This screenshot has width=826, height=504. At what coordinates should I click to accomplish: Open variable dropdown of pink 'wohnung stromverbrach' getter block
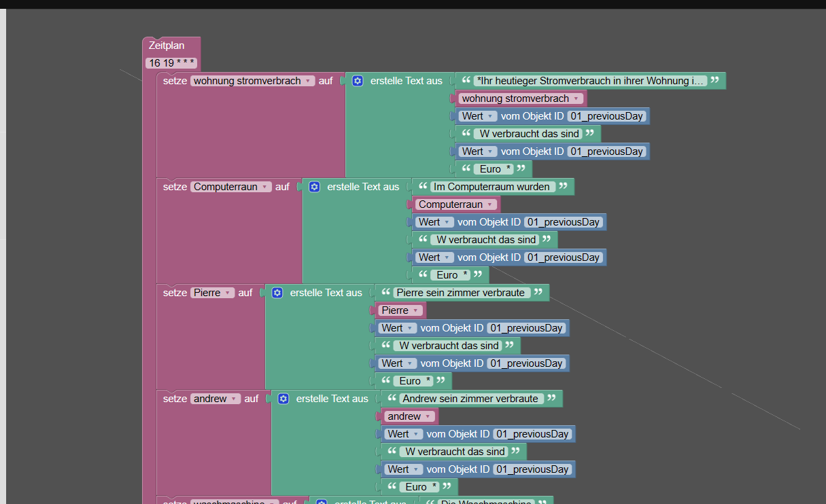point(521,98)
